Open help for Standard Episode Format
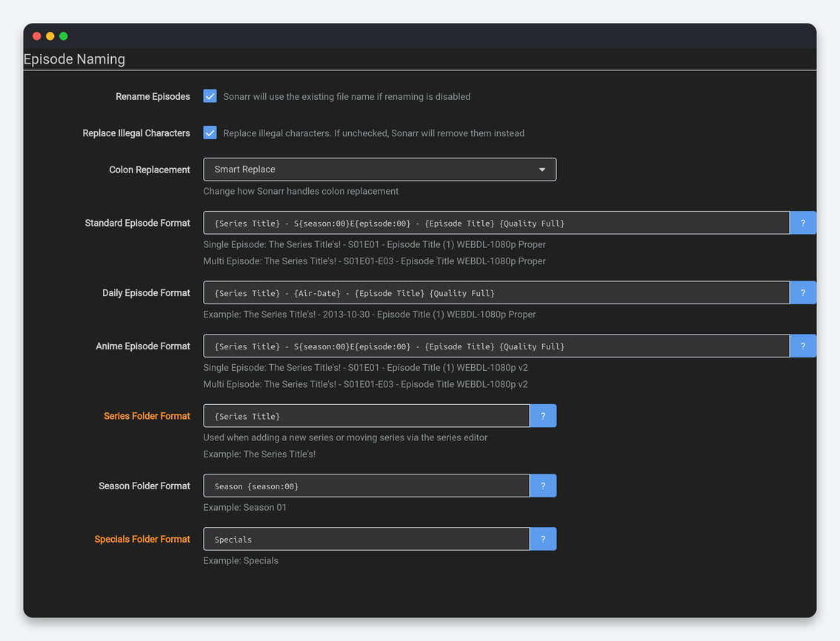Screen dimensions: 840x641 coord(802,223)
